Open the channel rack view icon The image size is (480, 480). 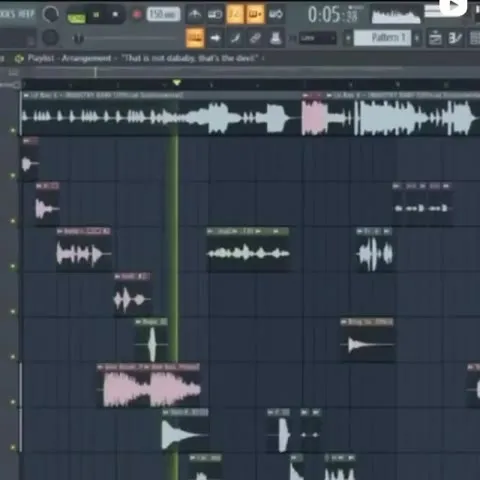point(475,38)
